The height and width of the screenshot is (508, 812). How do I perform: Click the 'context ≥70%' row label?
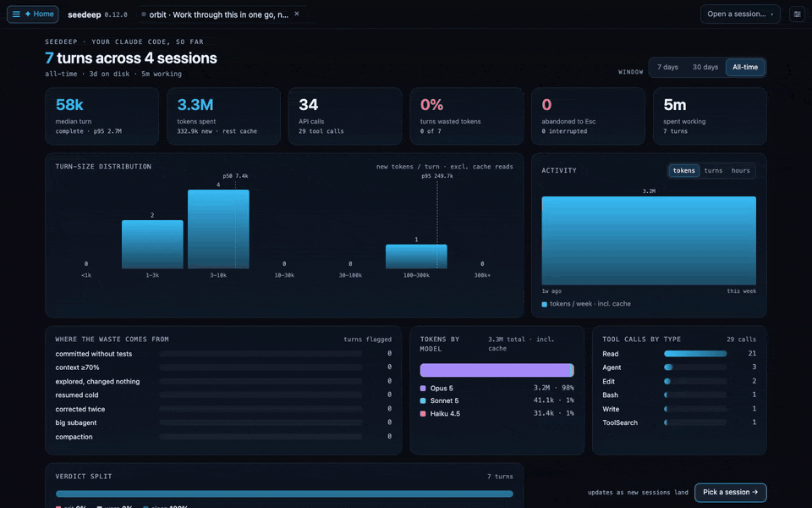coord(77,367)
